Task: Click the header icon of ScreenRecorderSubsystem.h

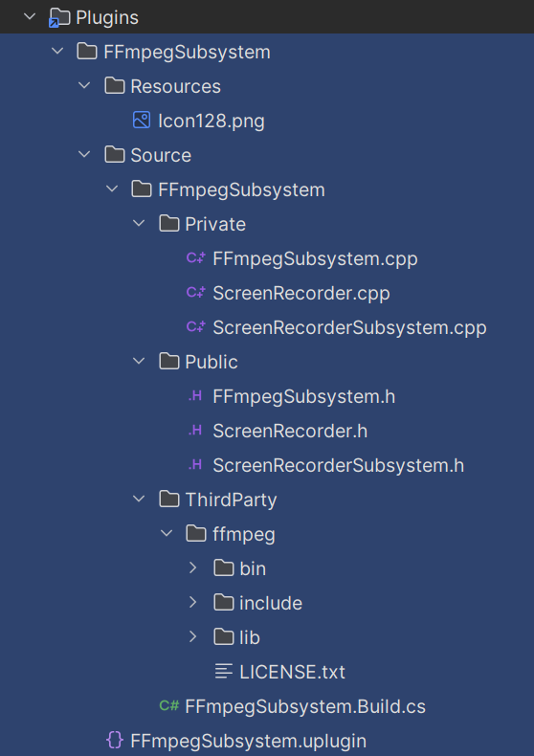Action: (195, 465)
